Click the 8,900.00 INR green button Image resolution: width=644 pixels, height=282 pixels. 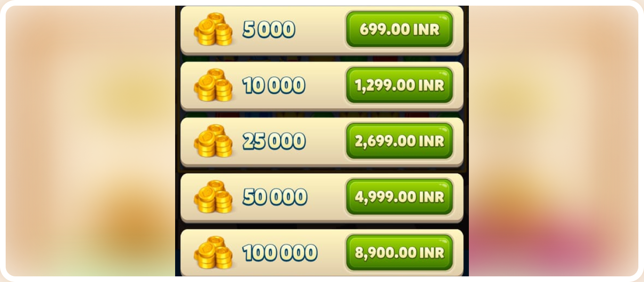pos(399,252)
